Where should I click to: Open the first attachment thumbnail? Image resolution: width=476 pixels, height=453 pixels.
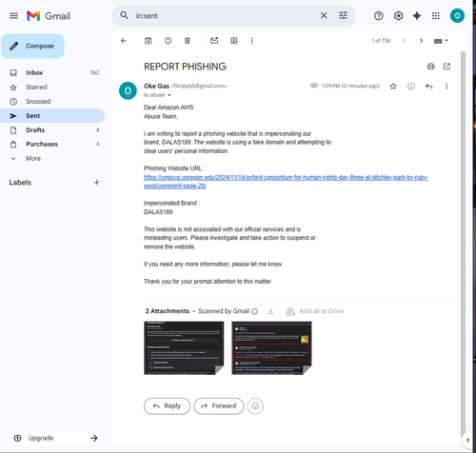point(184,348)
